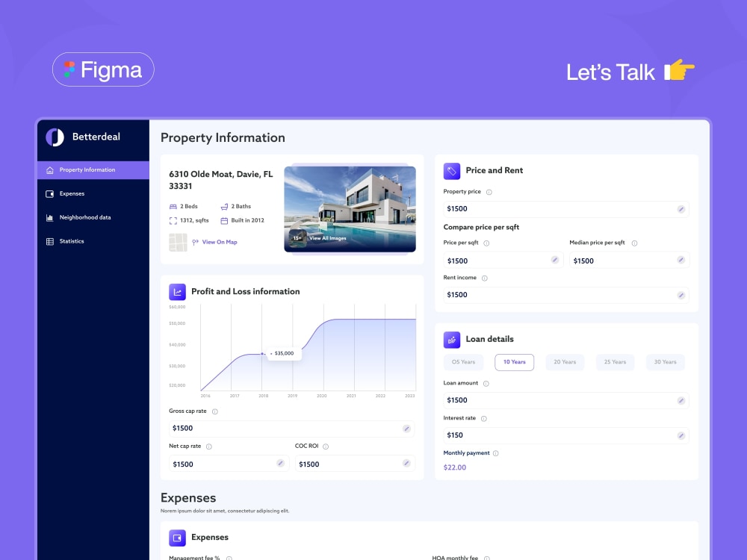Select the 25 Years loan term
The image size is (747, 560).
[615, 362]
